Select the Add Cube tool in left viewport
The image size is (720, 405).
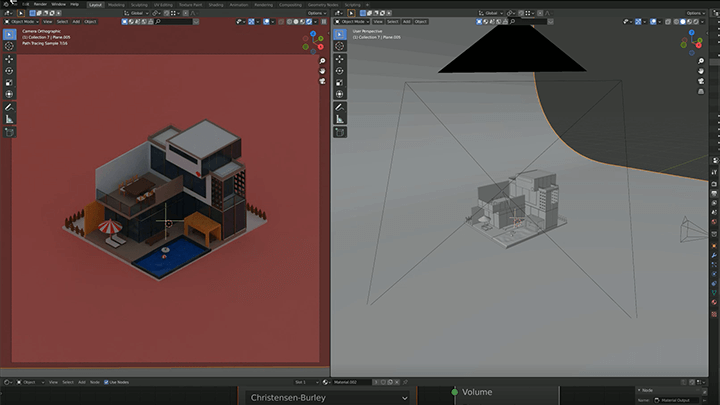tap(9, 132)
